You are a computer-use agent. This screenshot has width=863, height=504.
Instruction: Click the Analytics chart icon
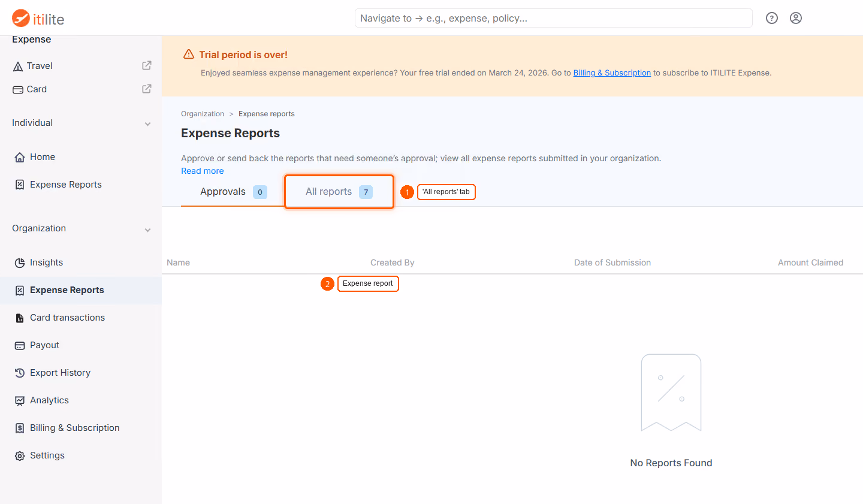(x=20, y=400)
